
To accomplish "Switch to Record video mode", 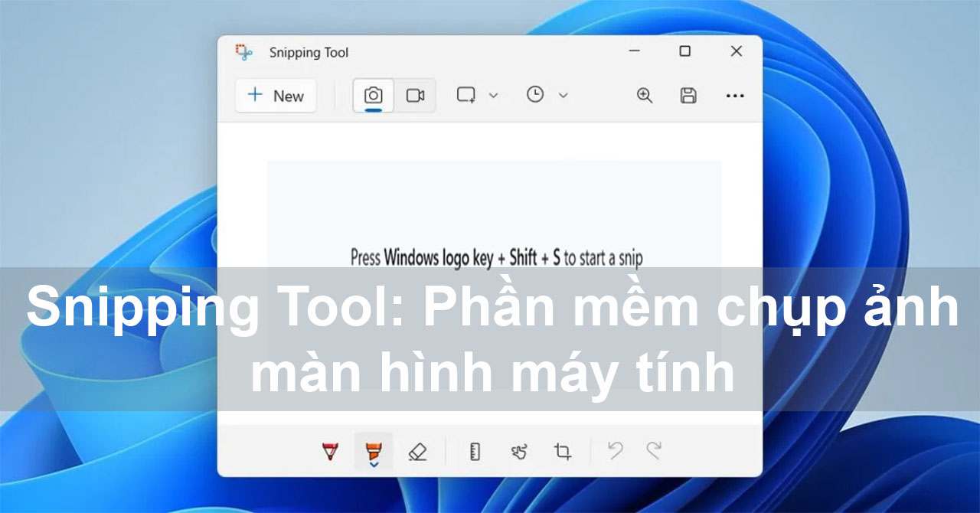I will [x=415, y=96].
